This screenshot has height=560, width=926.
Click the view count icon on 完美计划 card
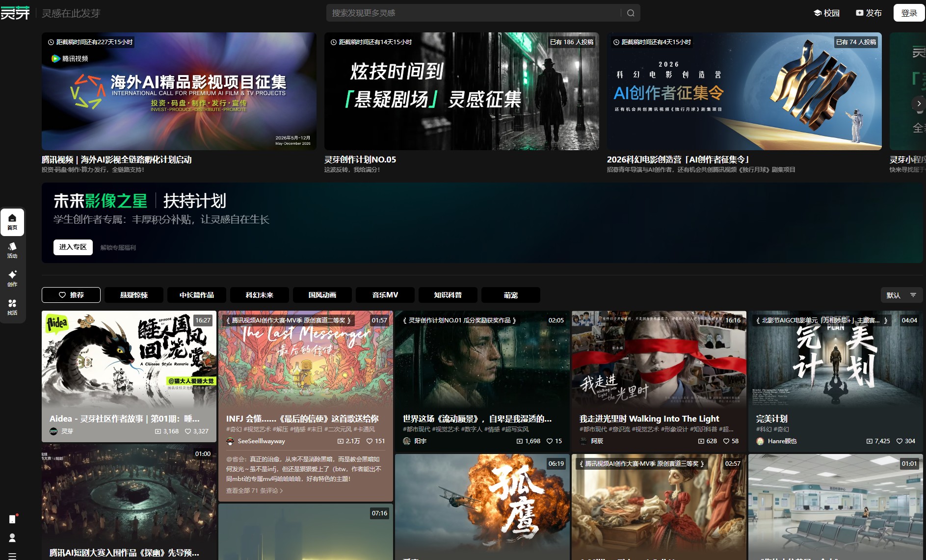pyautogui.click(x=869, y=441)
